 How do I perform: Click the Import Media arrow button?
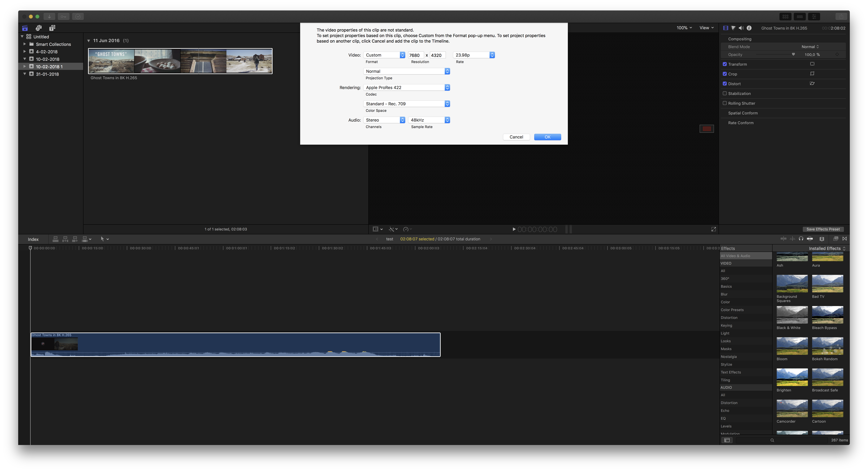(x=49, y=17)
